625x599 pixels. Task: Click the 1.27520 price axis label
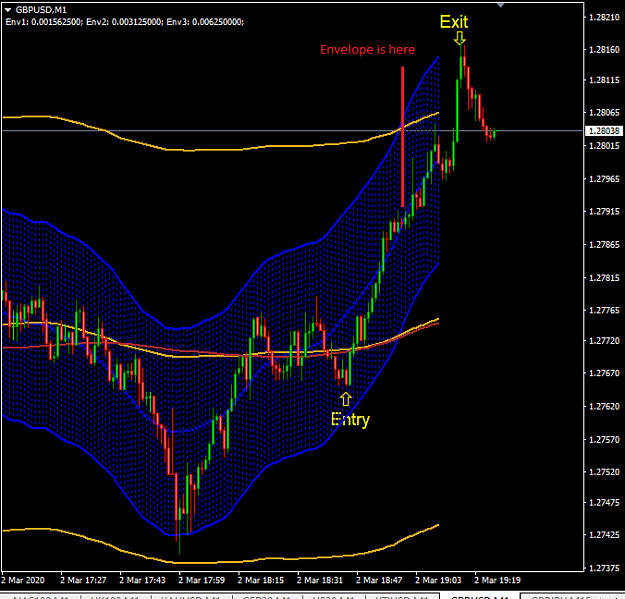click(604, 472)
